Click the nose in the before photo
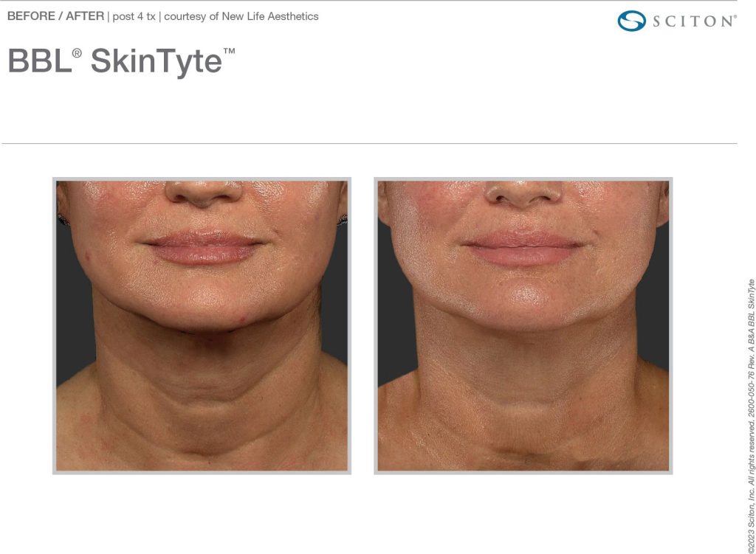The image size is (756, 554). [204, 193]
